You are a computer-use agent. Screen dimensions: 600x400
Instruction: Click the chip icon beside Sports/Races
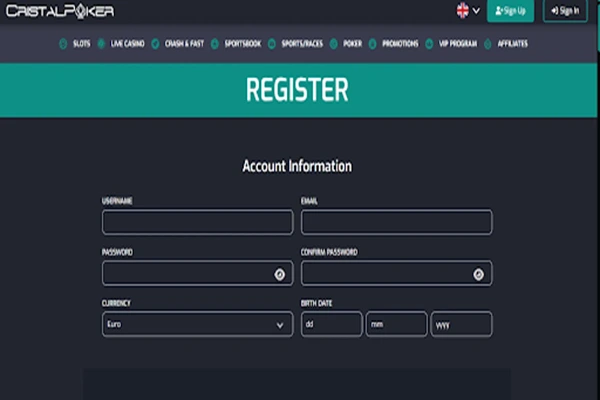tap(272, 44)
